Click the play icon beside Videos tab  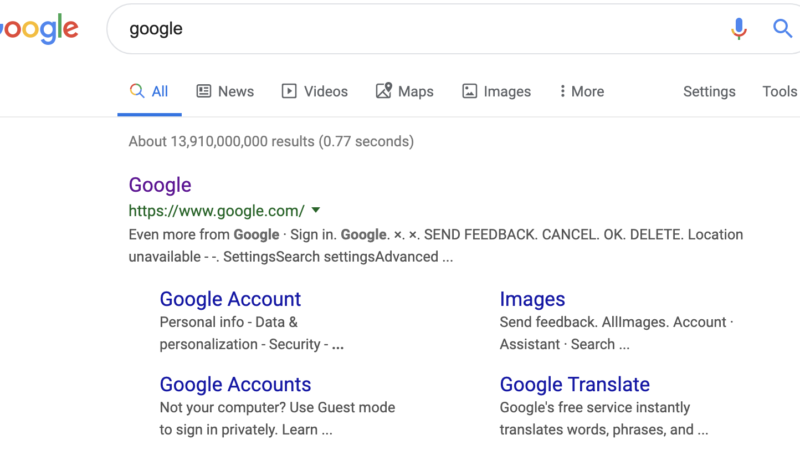(x=289, y=91)
